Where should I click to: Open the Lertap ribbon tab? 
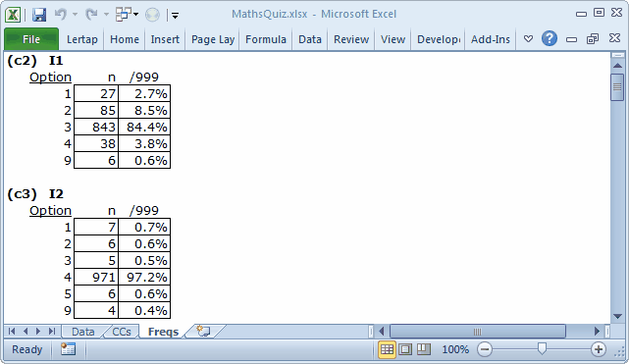[82, 39]
